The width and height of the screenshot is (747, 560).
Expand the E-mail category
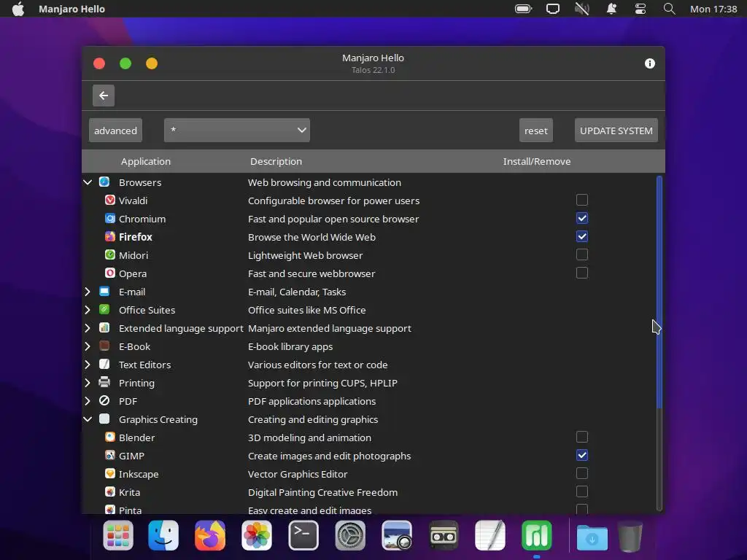pos(88,292)
